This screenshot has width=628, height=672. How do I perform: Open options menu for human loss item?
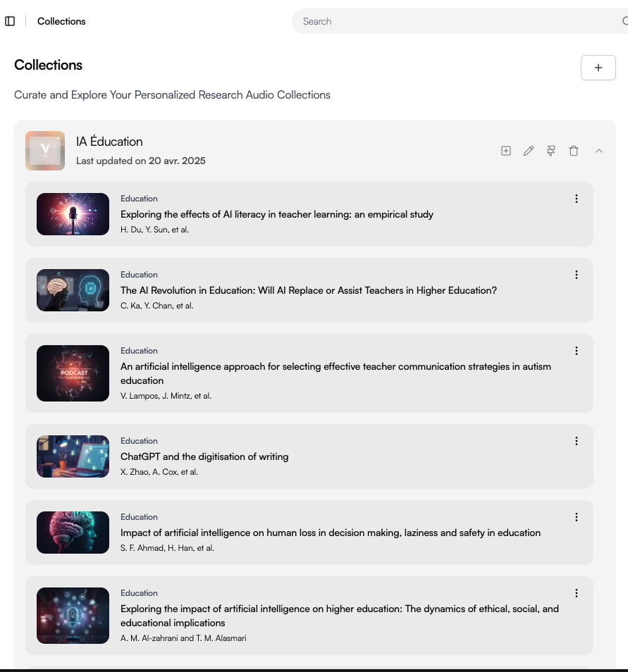click(x=577, y=517)
